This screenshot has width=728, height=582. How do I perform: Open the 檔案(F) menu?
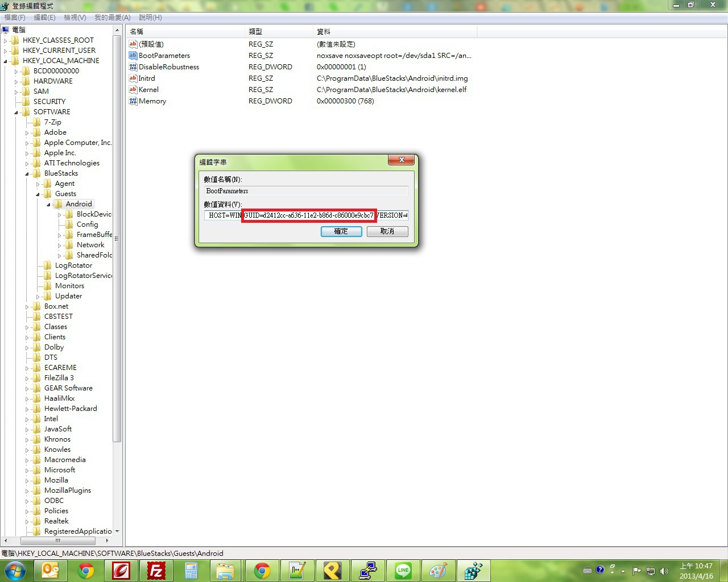point(15,18)
